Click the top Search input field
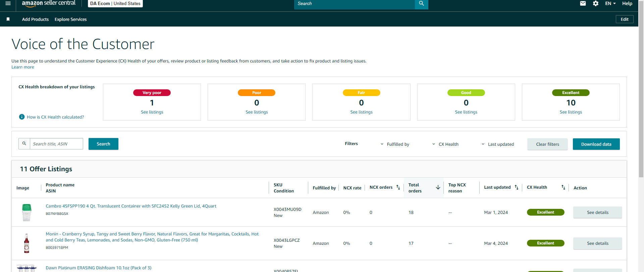 pyautogui.click(x=355, y=4)
